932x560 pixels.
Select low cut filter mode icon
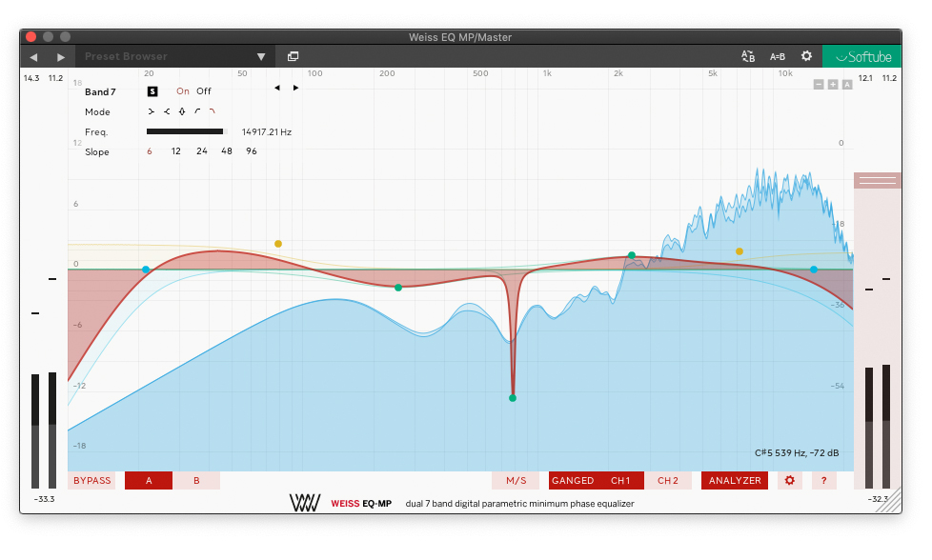click(x=197, y=111)
